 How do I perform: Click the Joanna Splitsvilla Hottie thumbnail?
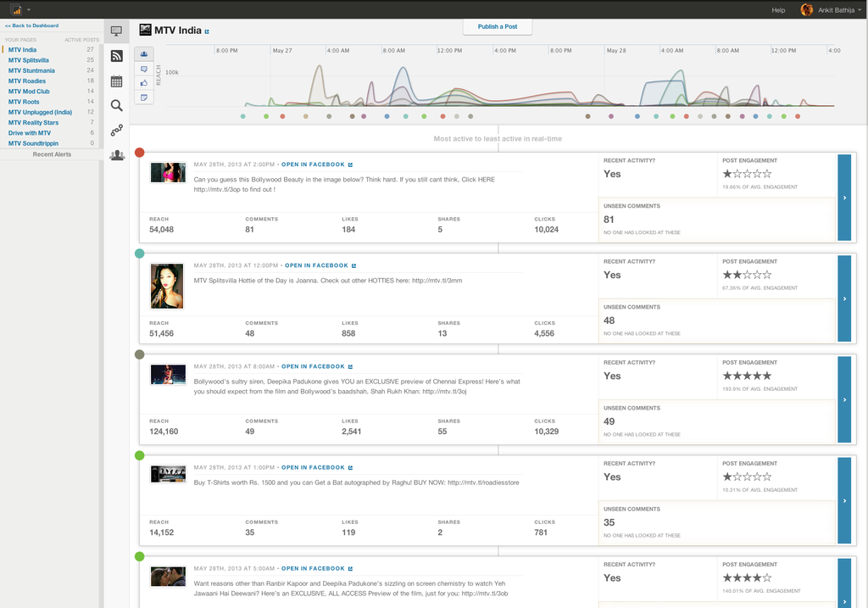tap(167, 287)
